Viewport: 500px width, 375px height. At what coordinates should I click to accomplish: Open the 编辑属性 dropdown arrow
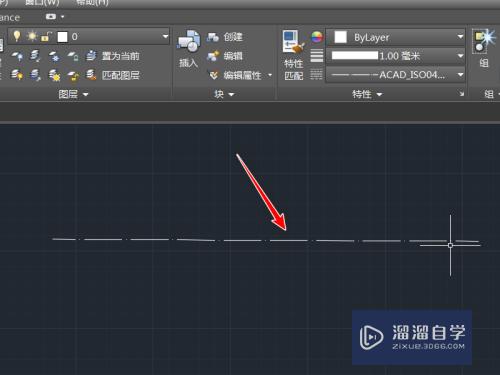pyautogui.click(x=270, y=75)
